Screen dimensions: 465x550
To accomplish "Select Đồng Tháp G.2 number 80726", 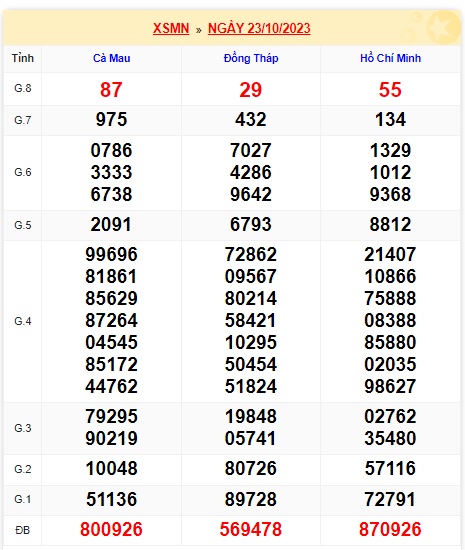I will 251,469.
